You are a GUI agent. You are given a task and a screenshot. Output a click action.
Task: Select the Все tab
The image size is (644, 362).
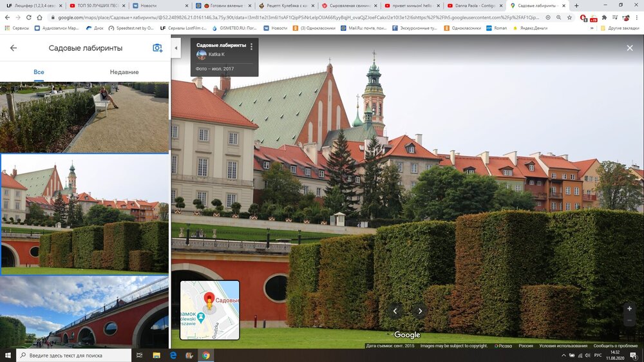click(x=39, y=72)
